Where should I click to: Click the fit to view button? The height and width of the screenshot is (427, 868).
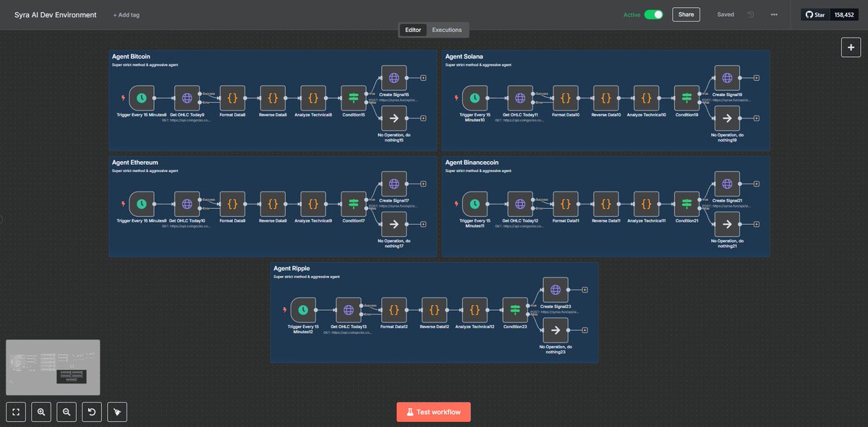click(16, 412)
